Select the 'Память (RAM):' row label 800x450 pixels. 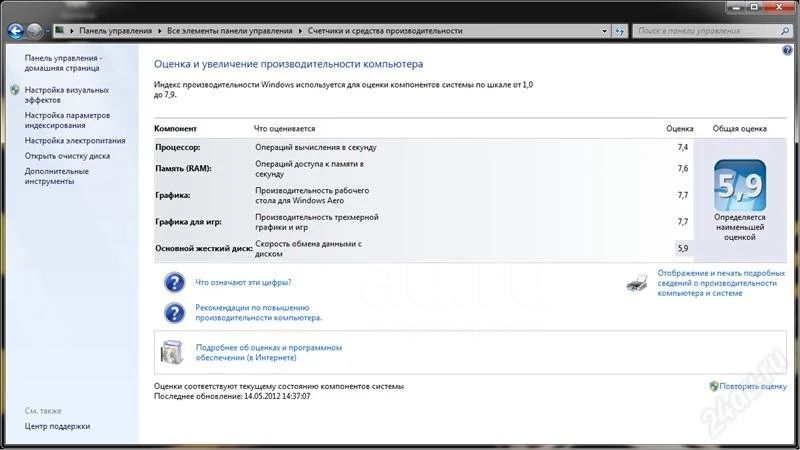tap(183, 168)
